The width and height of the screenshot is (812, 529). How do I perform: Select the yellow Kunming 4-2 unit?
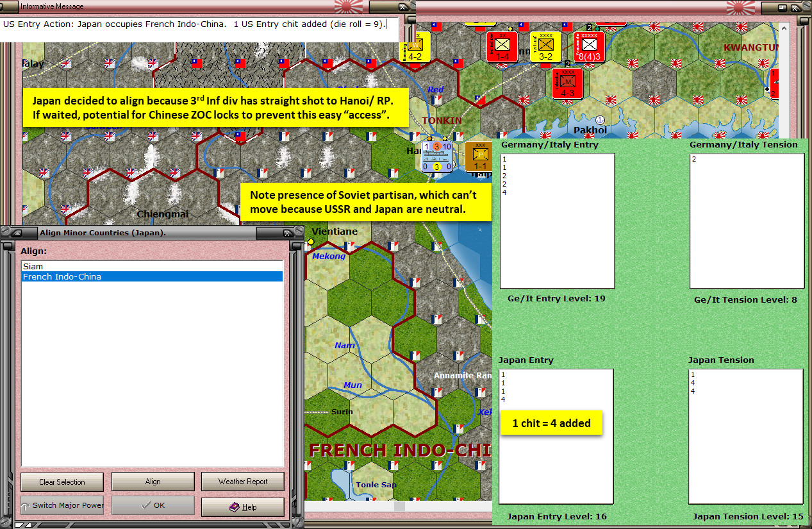415,47
